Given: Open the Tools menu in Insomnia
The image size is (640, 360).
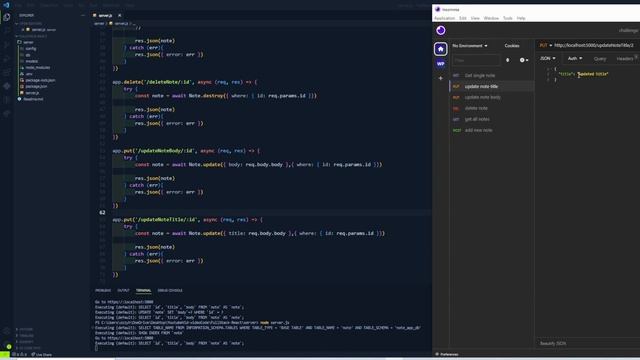Looking at the screenshot, I should [507, 18].
